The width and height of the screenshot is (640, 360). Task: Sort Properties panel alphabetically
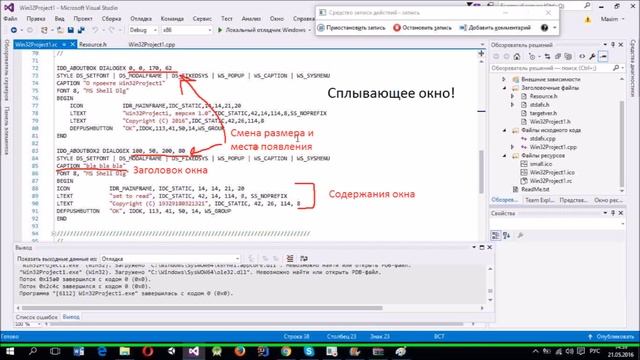(507, 235)
